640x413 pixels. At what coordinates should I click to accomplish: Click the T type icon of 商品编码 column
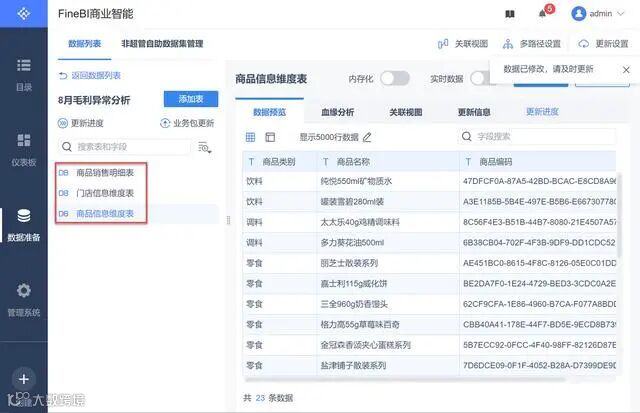(468, 162)
